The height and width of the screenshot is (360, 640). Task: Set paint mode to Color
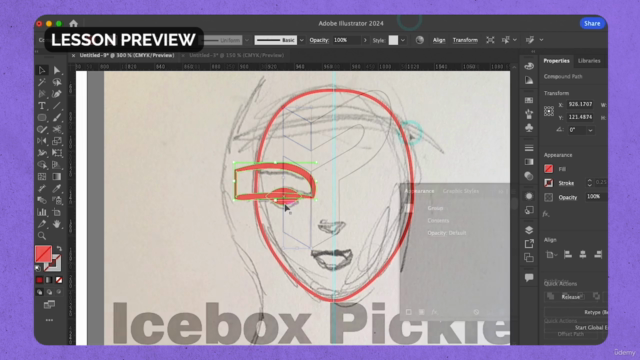click(40, 280)
